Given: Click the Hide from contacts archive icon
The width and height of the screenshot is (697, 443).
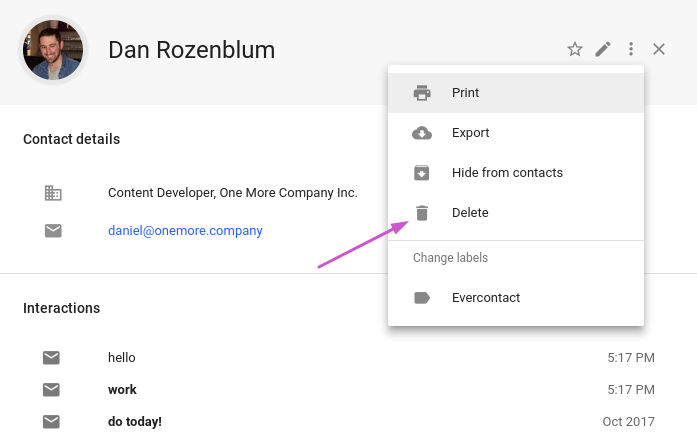Looking at the screenshot, I should click(422, 173).
